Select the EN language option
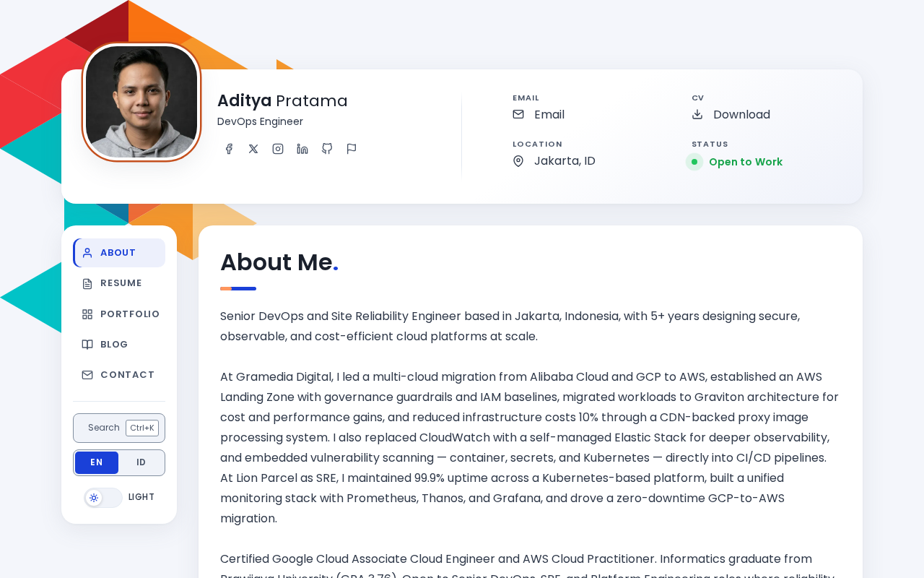 97,462
